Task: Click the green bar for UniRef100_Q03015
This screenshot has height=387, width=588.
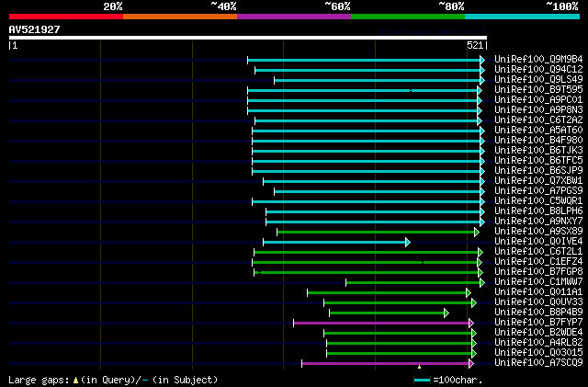Action: (401, 354)
